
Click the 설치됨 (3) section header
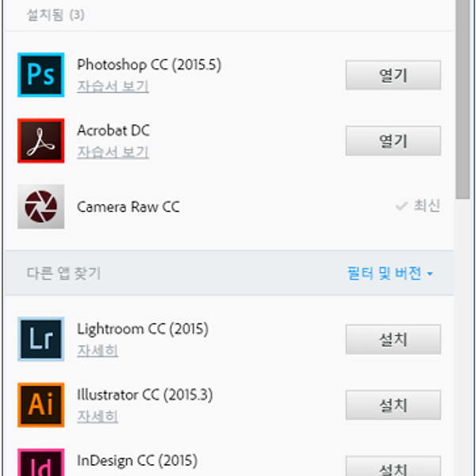click(56, 14)
